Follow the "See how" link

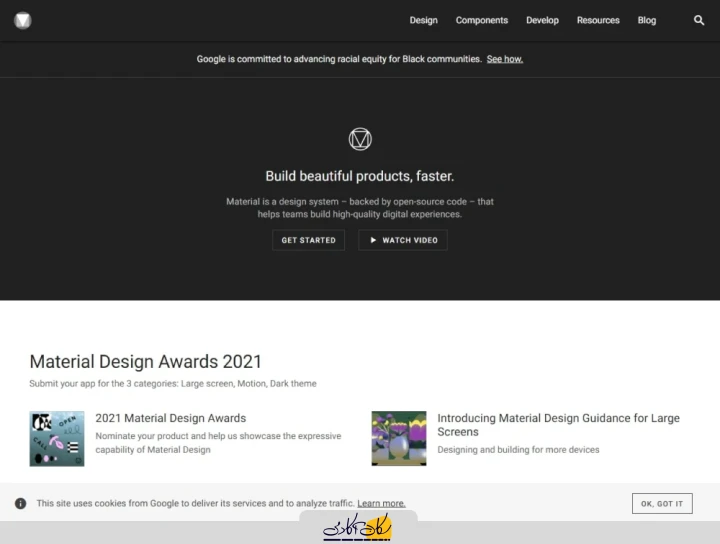[x=504, y=59]
